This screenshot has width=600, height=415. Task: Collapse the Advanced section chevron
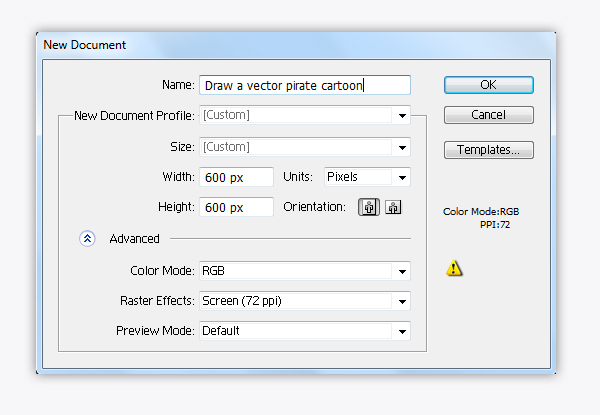pos(87,239)
